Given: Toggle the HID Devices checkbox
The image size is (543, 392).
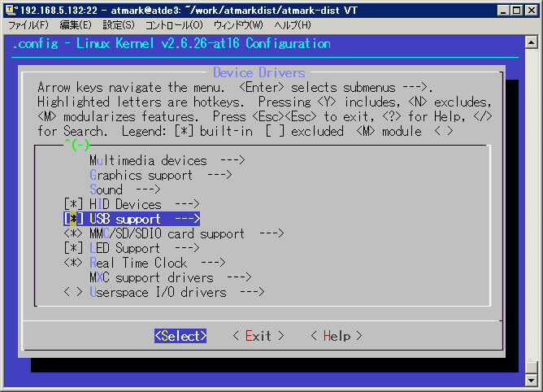Looking at the screenshot, I should (x=73, y=204).
